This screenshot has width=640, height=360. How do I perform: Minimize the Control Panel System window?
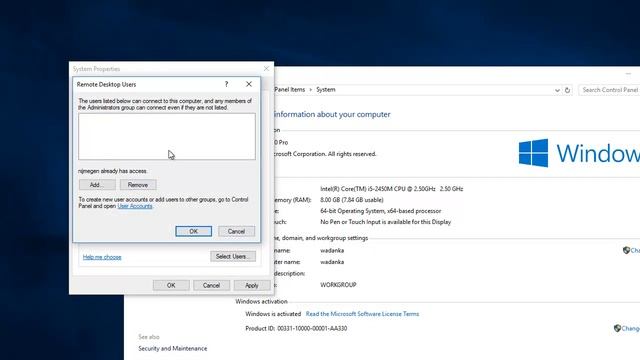pos(628,74)
